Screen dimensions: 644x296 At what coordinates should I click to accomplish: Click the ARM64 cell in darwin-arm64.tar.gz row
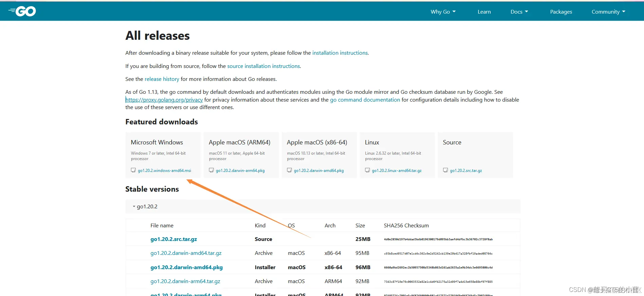click(x=333, y=281)
